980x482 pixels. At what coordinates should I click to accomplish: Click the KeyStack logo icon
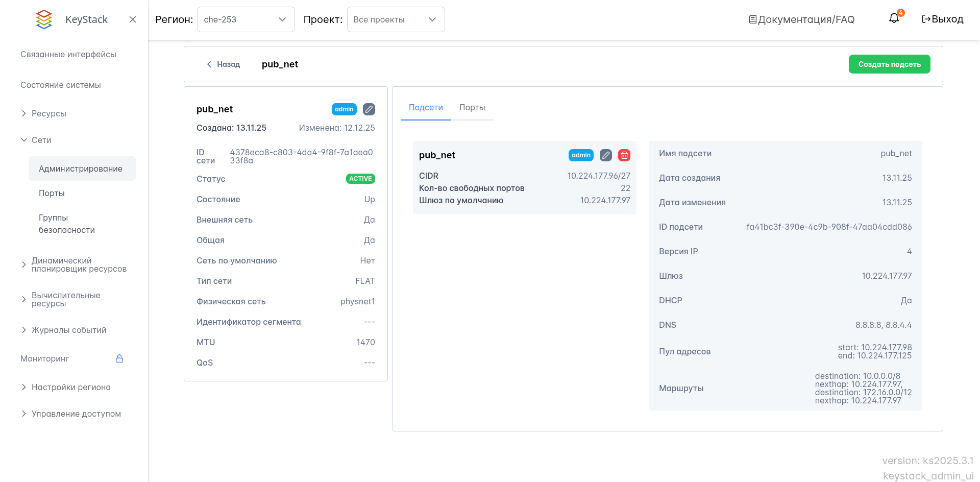44,19
